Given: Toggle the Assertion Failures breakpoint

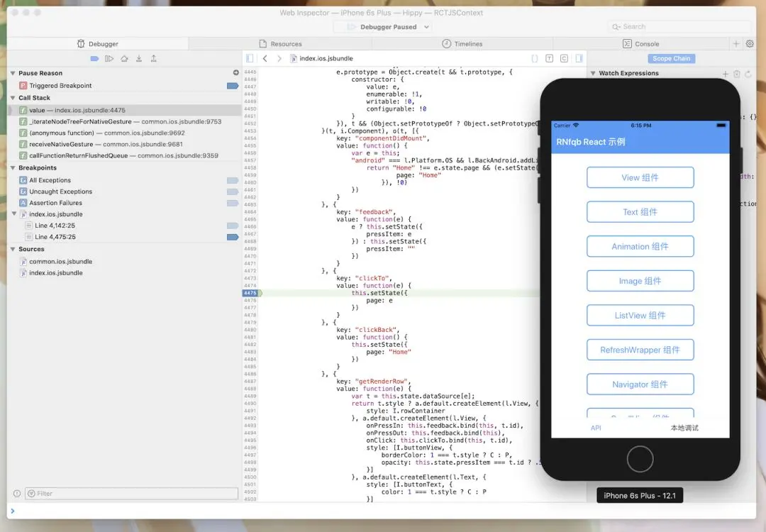Looking at the screenshot, I should (233, 203).
